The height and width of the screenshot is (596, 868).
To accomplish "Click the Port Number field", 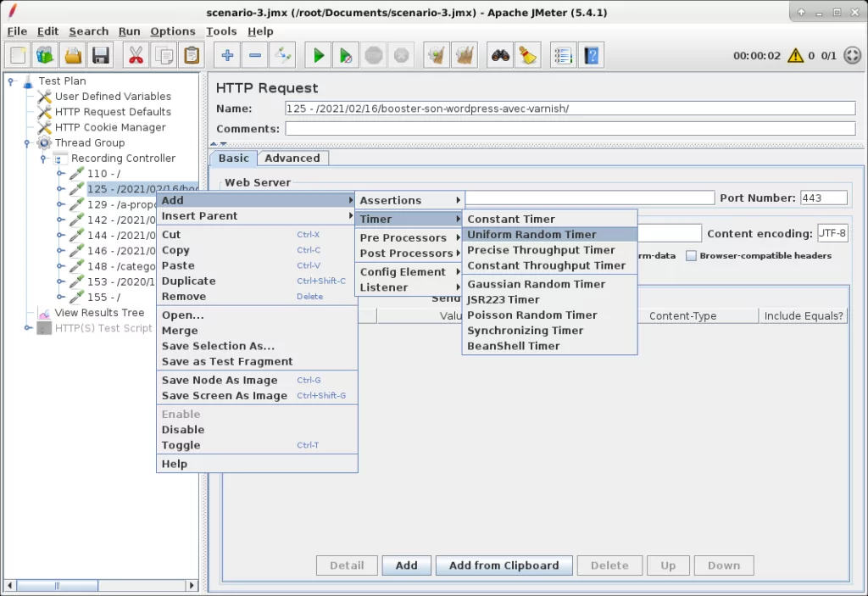I will tap(824, 198).
